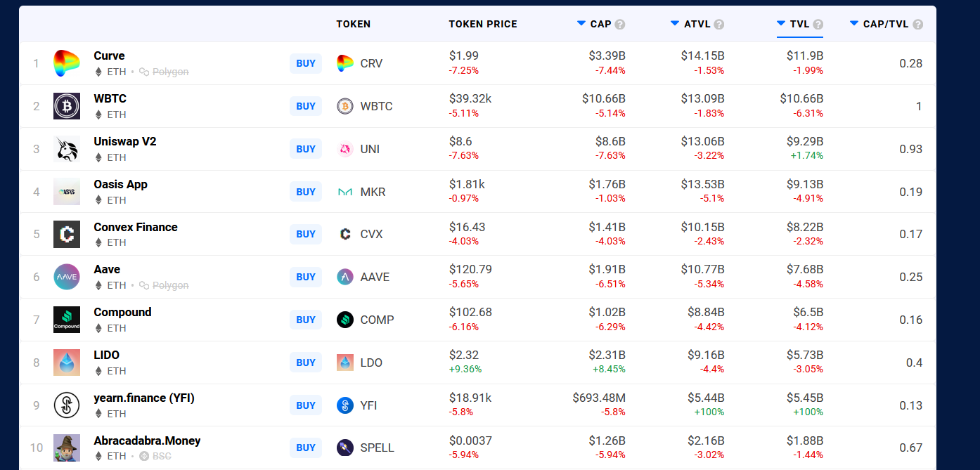Click the CAP/TVL question mark icon

pos(917,25)
